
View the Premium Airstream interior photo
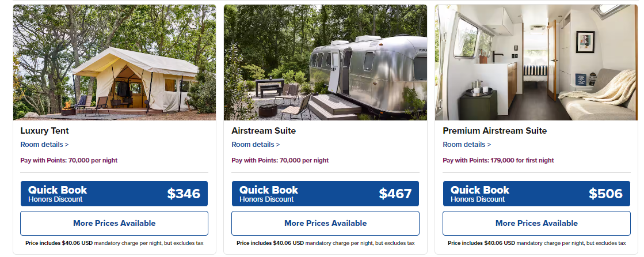(x=536, y=62)
